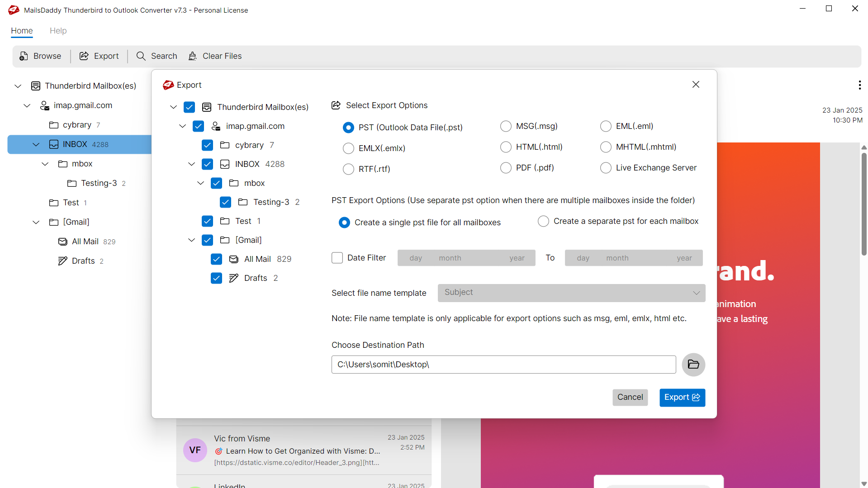Click the Search magnifier icon in toolbar
This screenshot has height=488, width=868.
141,56
